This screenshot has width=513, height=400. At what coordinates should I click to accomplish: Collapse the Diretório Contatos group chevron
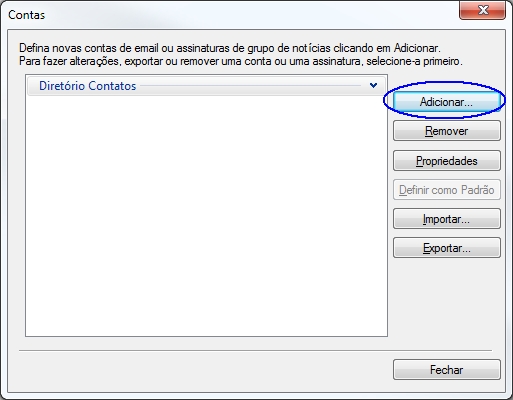pos(373,85)
